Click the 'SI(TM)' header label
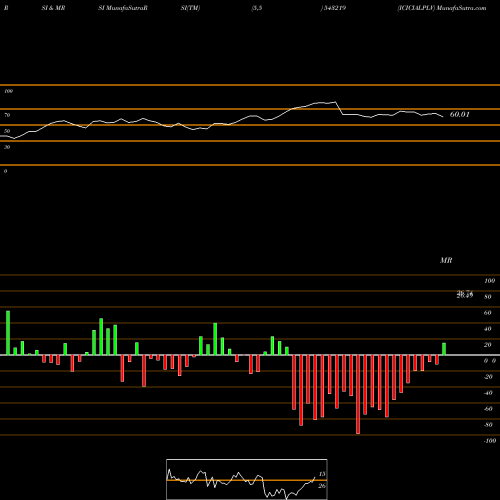This screenshot has width=500, height=500. click(190, 8)
